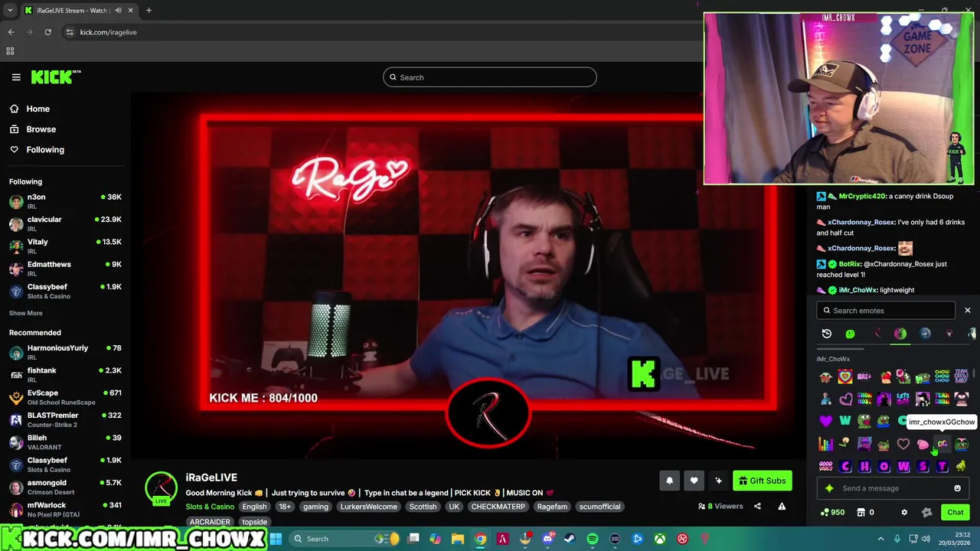Select the LETS GO emote

click(903, 399)
